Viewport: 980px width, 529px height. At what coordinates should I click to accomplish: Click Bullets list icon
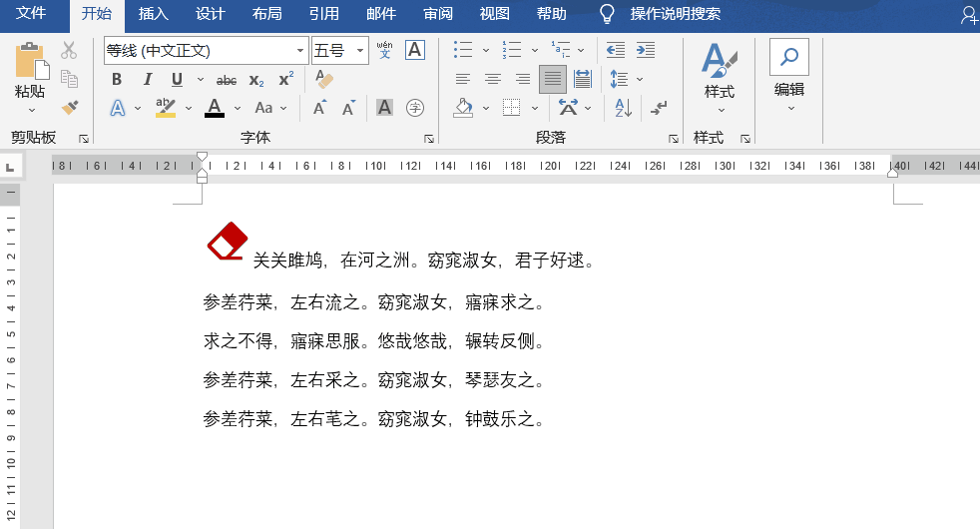(463, 50)
